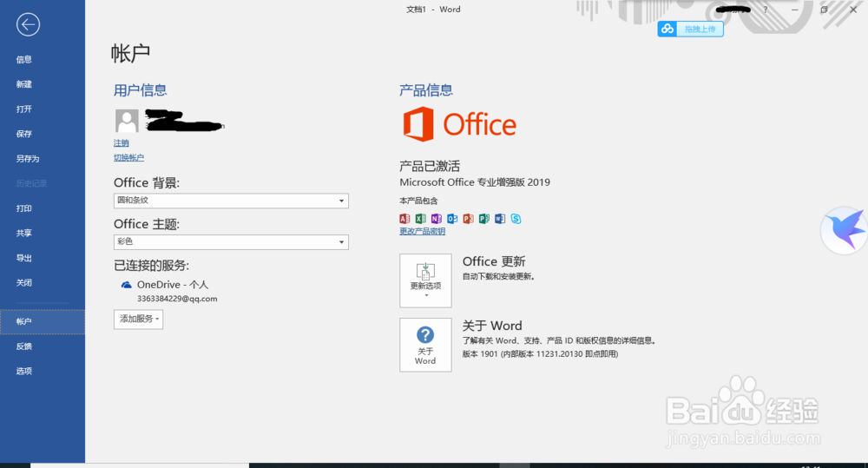Click the user profile avatar picture
Viewport: 868px width, 468px height.
127,120
